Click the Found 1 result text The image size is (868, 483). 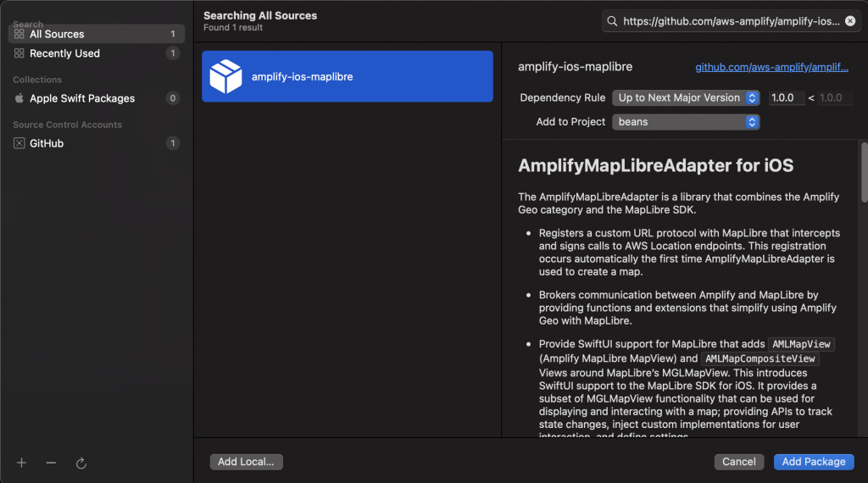coord(233,28)
